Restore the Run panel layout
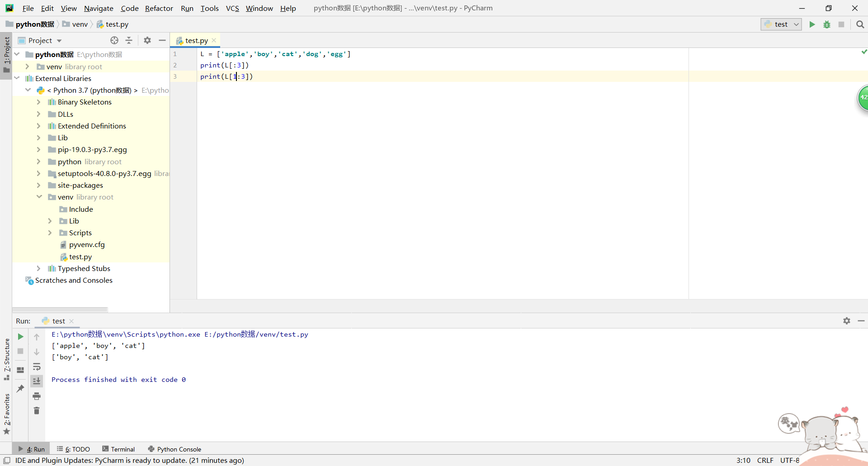 pos(20,370)
